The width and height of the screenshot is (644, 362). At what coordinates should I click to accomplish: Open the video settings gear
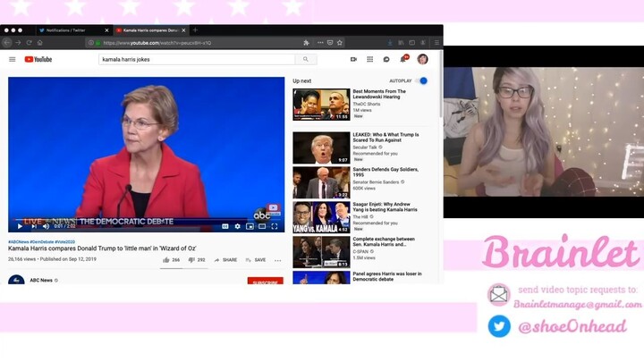[237, 226]
